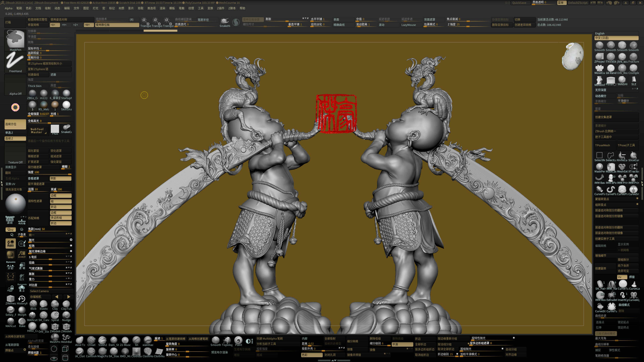Open the Z插件 menu
This screenshot has width=644, height=362.
tap(221, 8)
